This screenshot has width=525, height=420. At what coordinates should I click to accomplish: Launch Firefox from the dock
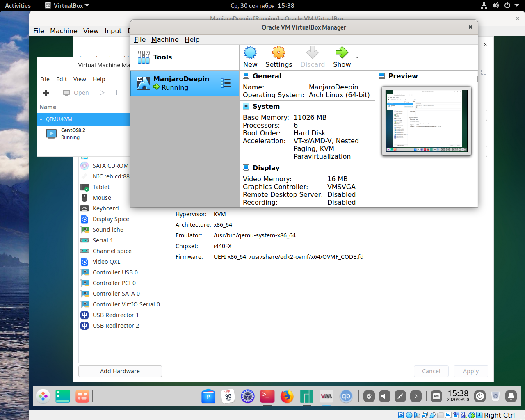tap(287, 396)
